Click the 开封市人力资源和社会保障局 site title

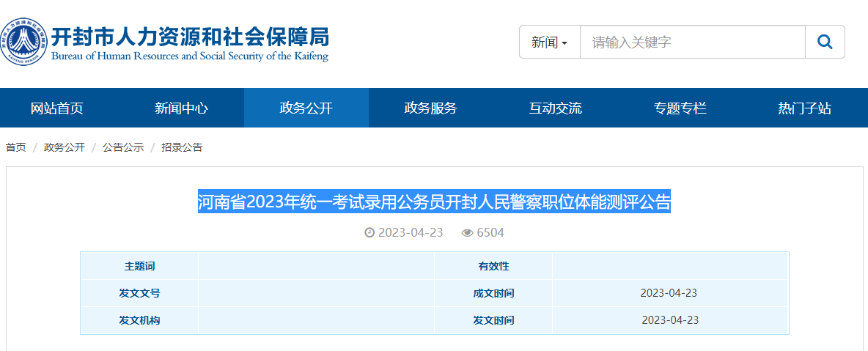click(189, 37)
